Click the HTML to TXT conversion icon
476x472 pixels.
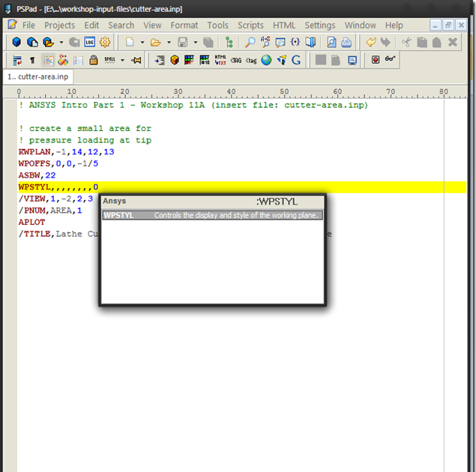(x=220, y=60)
